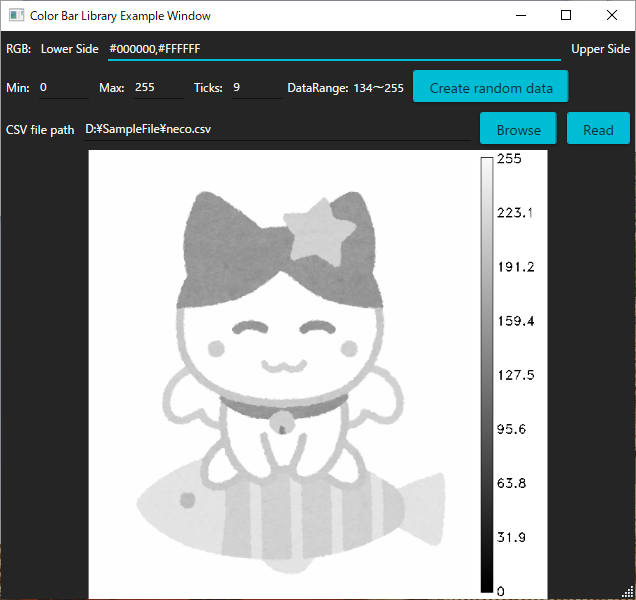Screen dimensions: 636x600
Task: Click the Create random data button
Action: point(490,86)
